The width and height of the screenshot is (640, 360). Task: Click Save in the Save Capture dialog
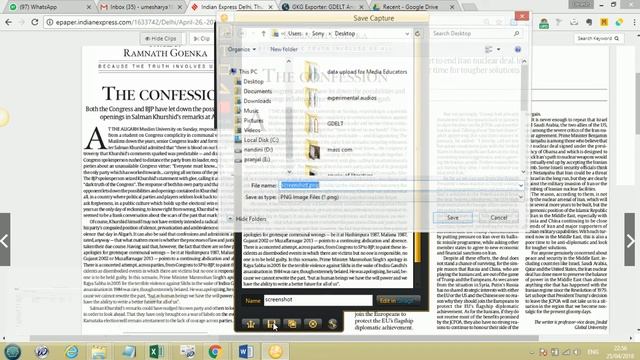(453, 218)
